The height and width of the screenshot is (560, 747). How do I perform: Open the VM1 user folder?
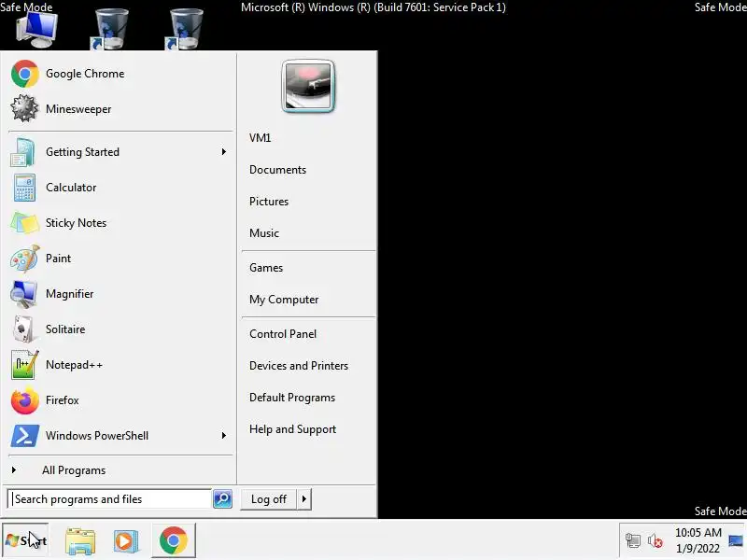(261, 138)
